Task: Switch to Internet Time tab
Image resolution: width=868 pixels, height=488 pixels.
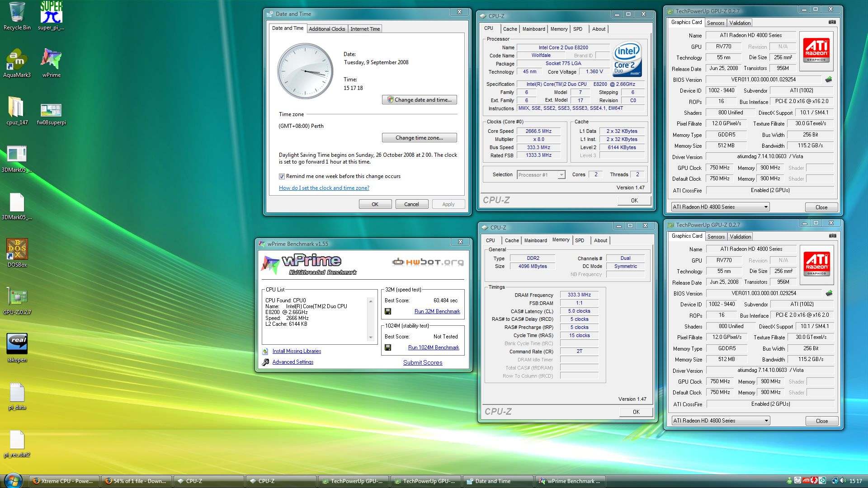Action: [x=365, y=29]
